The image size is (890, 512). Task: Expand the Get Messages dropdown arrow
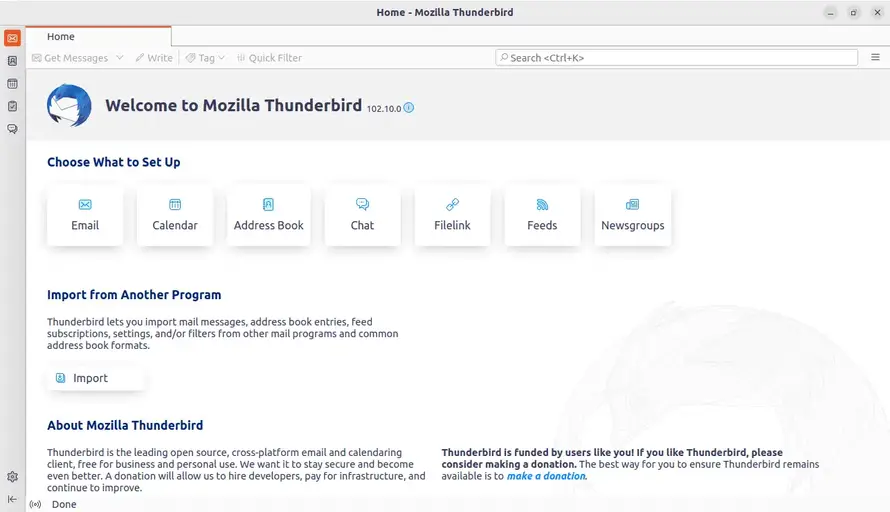[x=120, y=58]
